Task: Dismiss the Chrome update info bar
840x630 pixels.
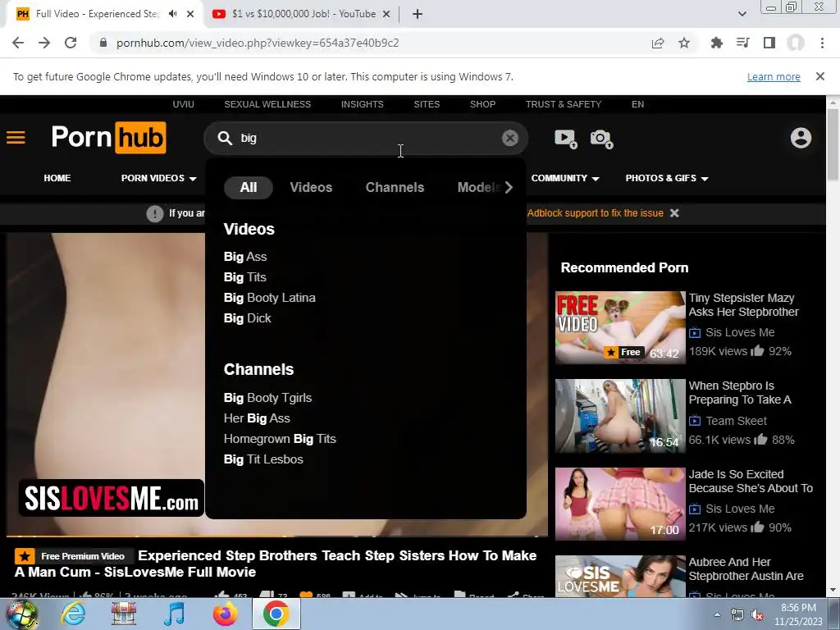Action: [x=820, y=76]
